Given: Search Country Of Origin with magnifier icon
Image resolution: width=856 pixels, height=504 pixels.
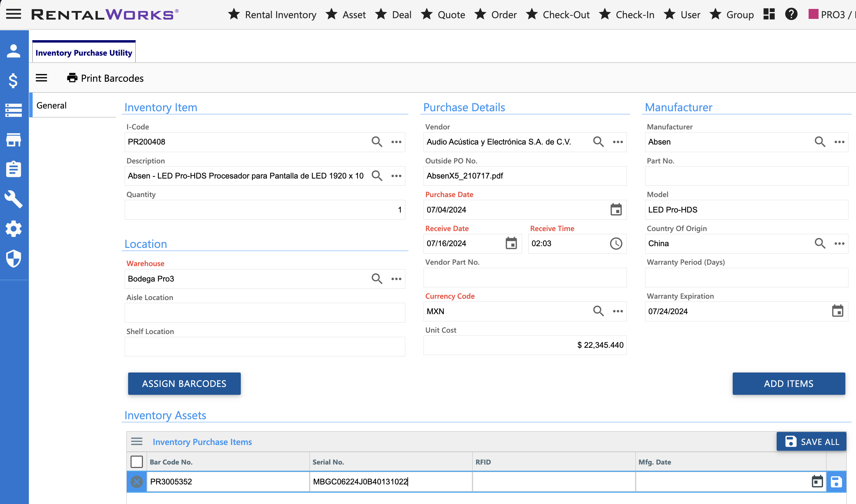Looking at the screenshot, I should pyautogui.click(x=820, y=243).
